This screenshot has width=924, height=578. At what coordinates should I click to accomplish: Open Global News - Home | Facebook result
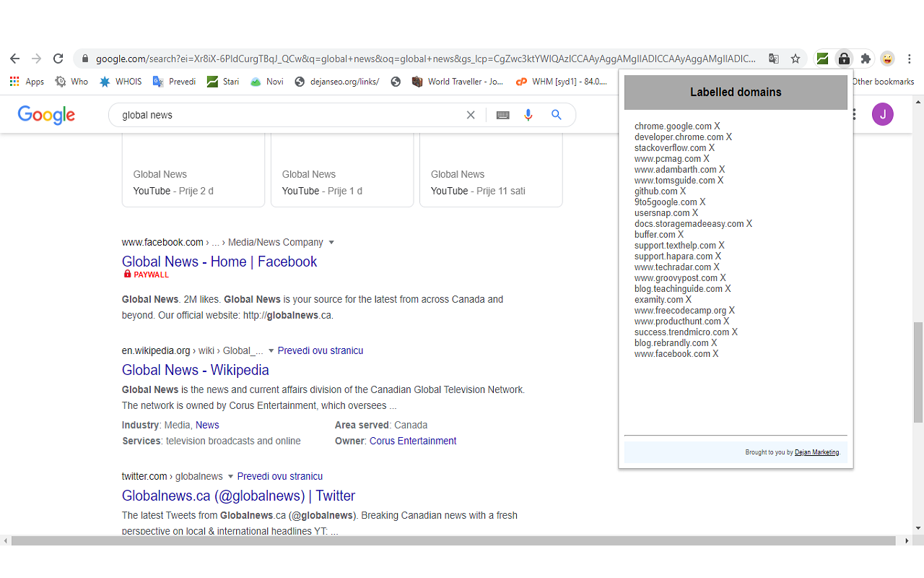(x=219, y=262)
